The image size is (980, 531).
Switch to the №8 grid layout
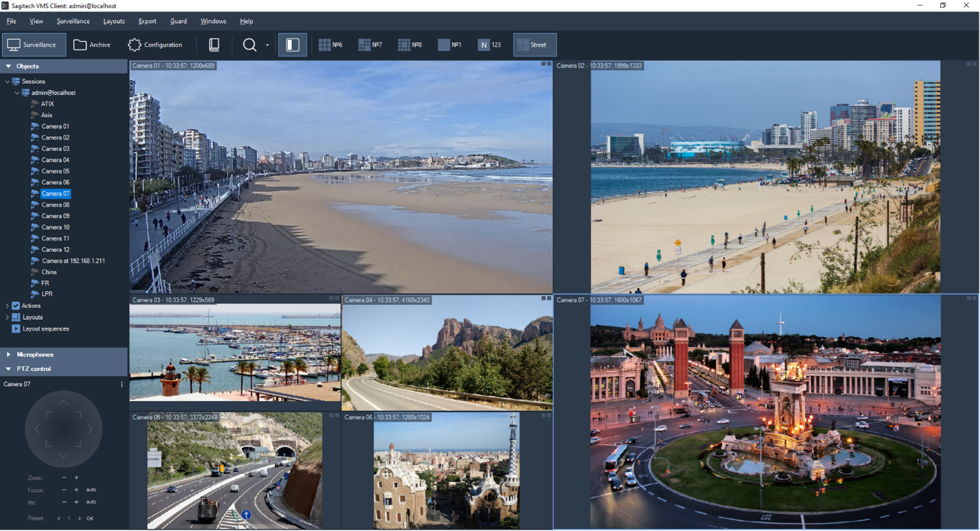tap(410, 45)
